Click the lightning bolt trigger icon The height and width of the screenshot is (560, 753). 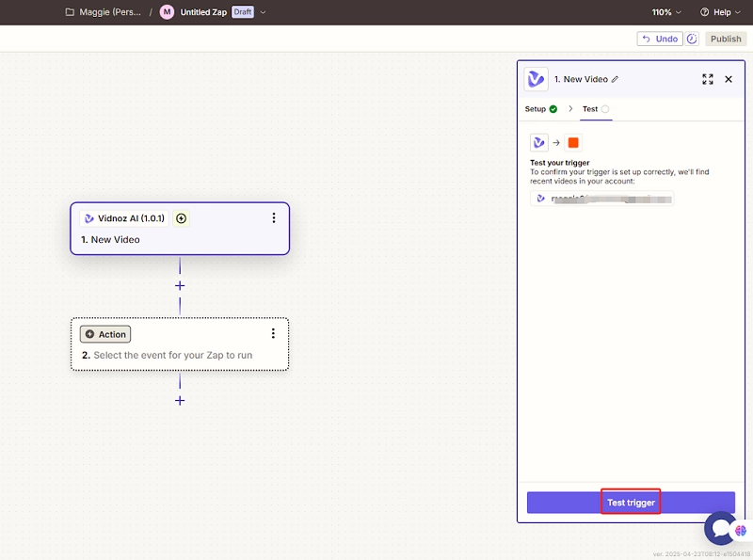click(x=182, y=218)
